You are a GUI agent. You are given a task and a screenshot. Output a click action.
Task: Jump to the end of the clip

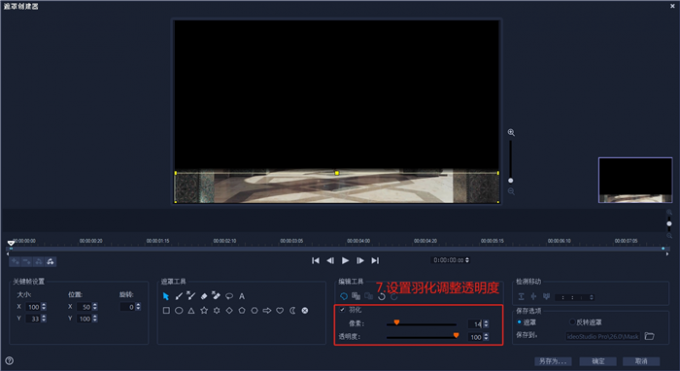click(x=375, y=260)
